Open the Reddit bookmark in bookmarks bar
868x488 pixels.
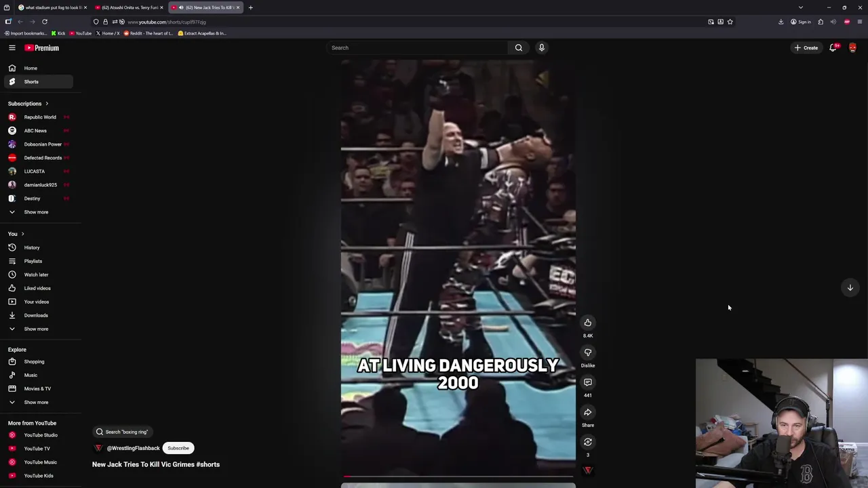coord(149,33)
